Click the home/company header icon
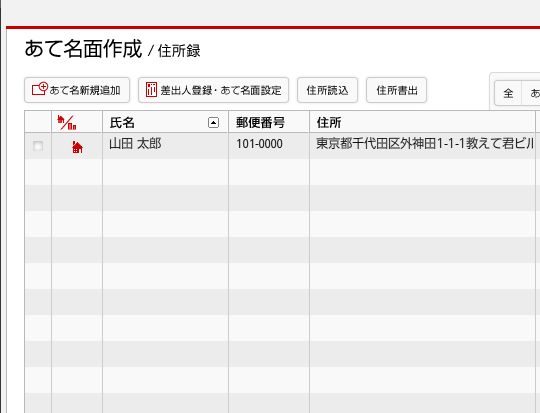The image size is (540, 413). (67, 122)
